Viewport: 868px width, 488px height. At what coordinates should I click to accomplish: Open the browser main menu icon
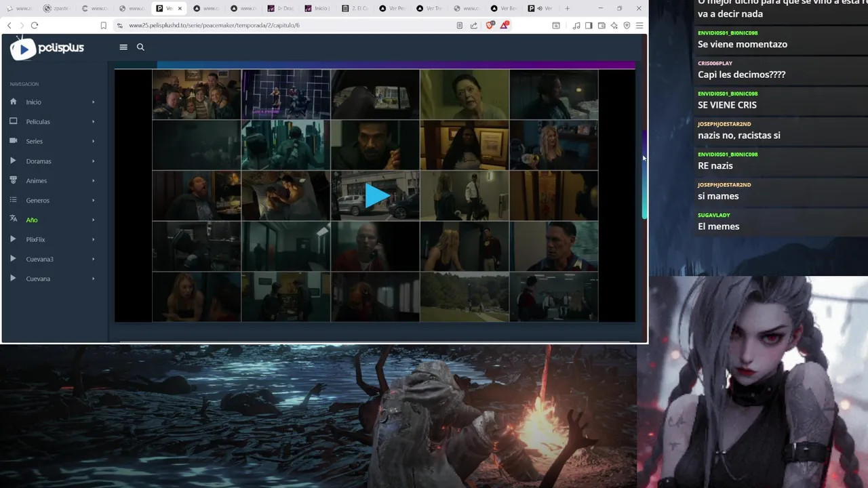[639, 25]
